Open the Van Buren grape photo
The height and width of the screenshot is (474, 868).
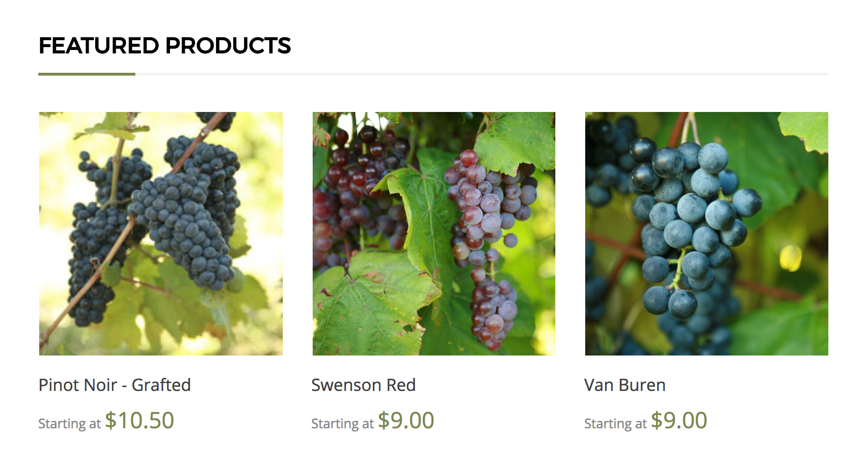click(x=707, y=233)
